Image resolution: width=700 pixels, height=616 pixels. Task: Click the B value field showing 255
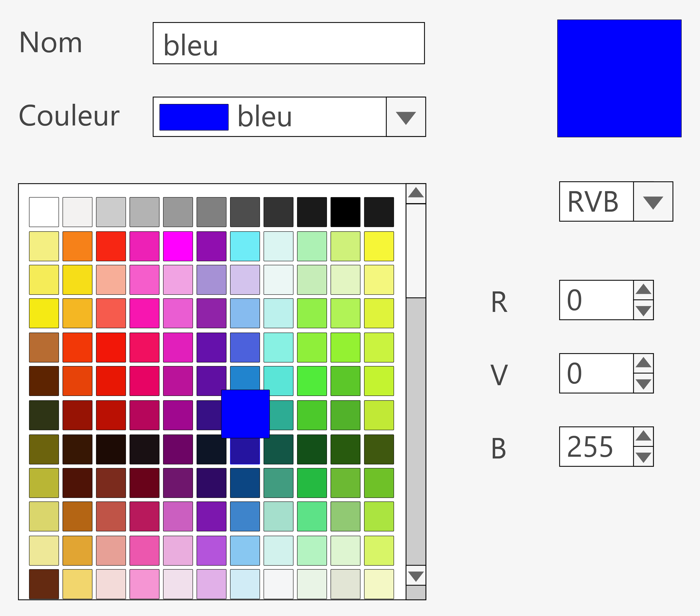[x=596, y=446]
